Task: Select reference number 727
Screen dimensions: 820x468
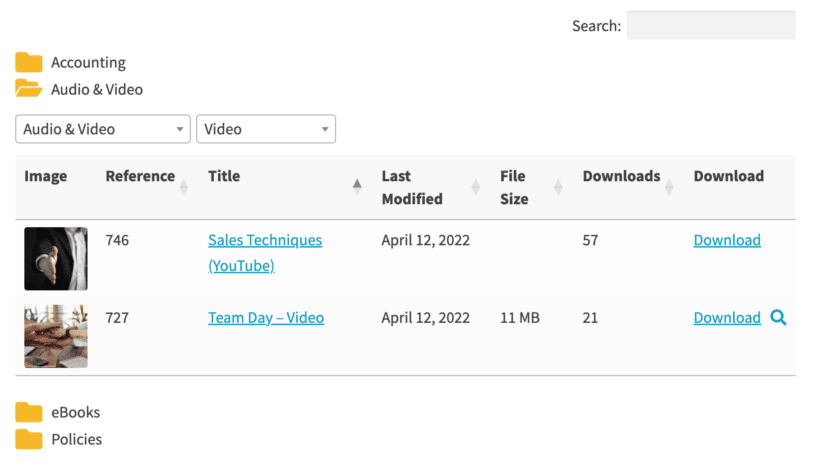Action: point(117,317)
